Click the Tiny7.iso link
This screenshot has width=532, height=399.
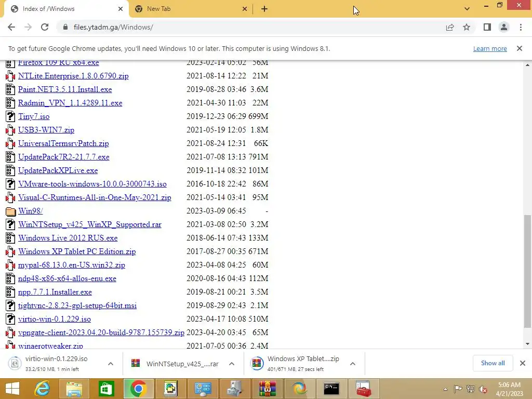click(34, 116)
